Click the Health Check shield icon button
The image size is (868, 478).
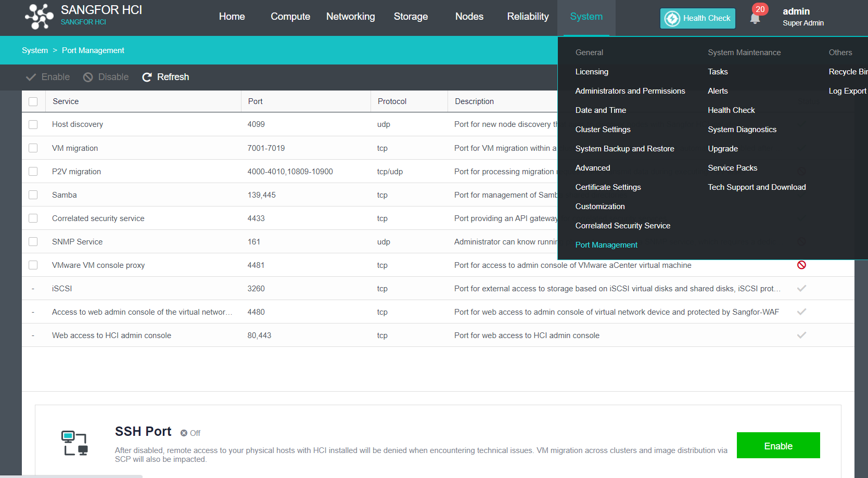click(698, 18)
